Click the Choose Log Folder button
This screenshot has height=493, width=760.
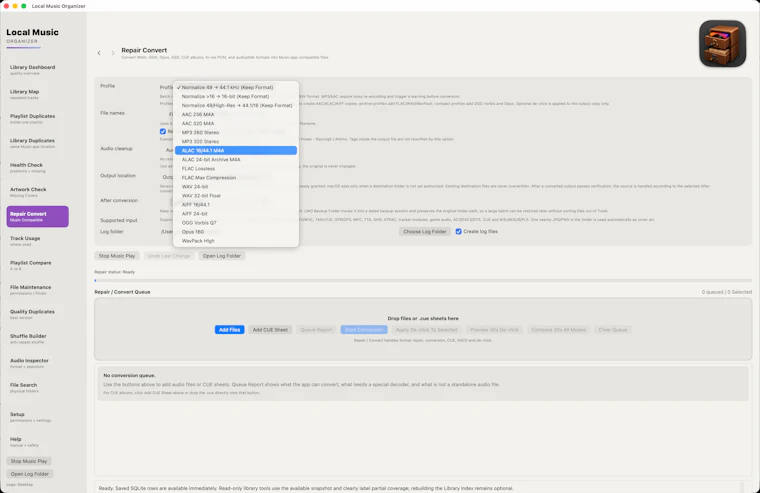[x=425, y=232]
